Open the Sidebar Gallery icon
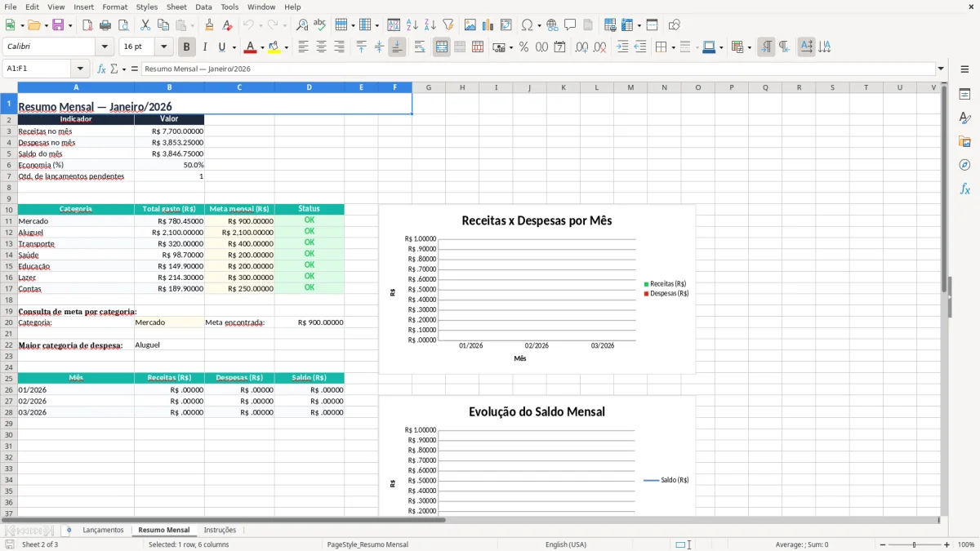The height and width of the screenshot is (551, 980). [964, 141]
